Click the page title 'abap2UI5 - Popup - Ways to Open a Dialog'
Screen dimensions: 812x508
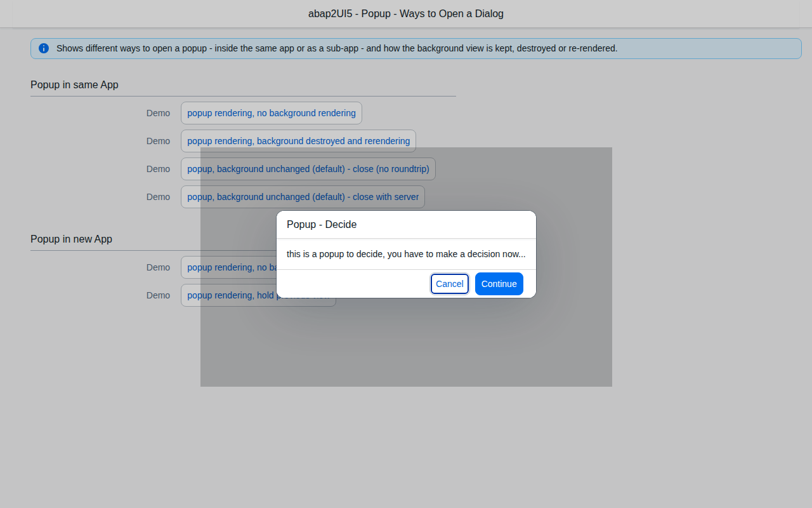406,13
